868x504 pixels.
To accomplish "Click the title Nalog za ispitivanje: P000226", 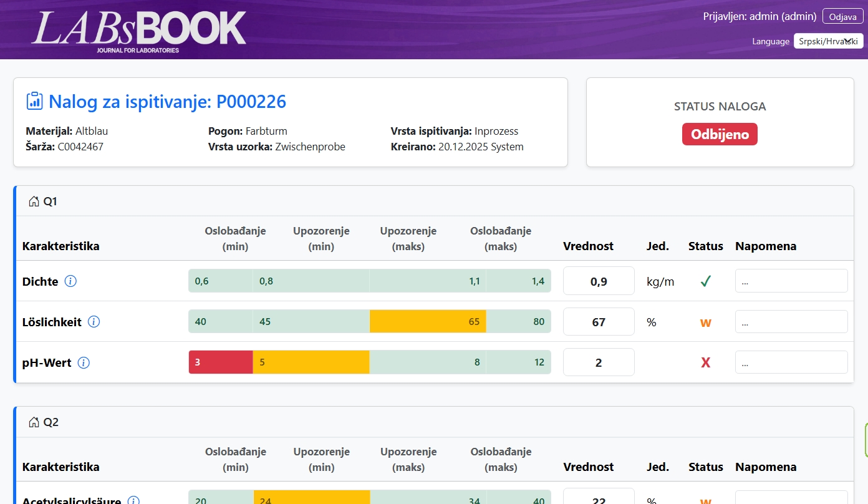I will click(167, 101).
